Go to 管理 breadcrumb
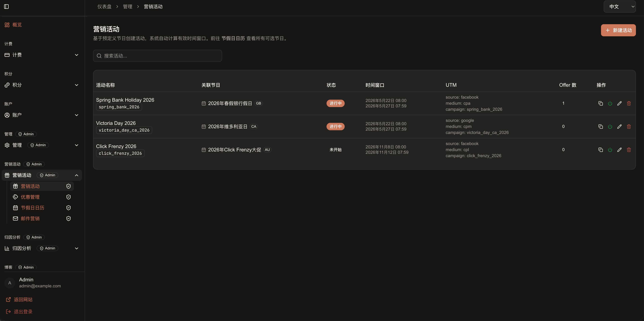Image resolution: width=644 pixels, height=321 pixels. tap(127, 7)
